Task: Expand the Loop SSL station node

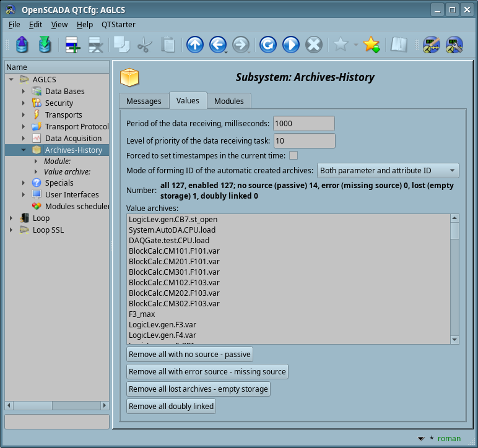Action: point(11,230)
